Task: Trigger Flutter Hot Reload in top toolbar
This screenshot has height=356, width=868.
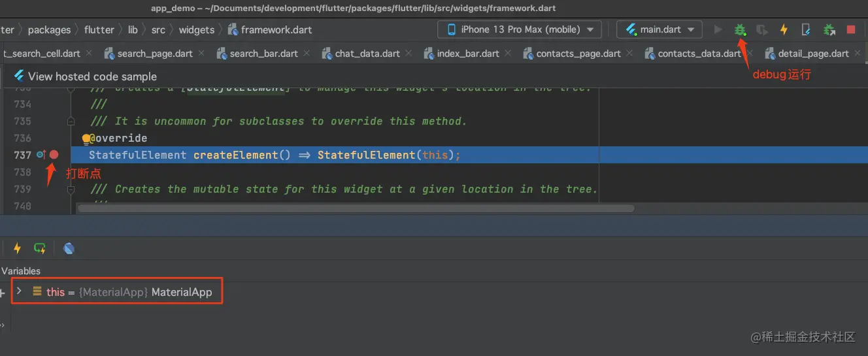Action: (x=784, y=29)
